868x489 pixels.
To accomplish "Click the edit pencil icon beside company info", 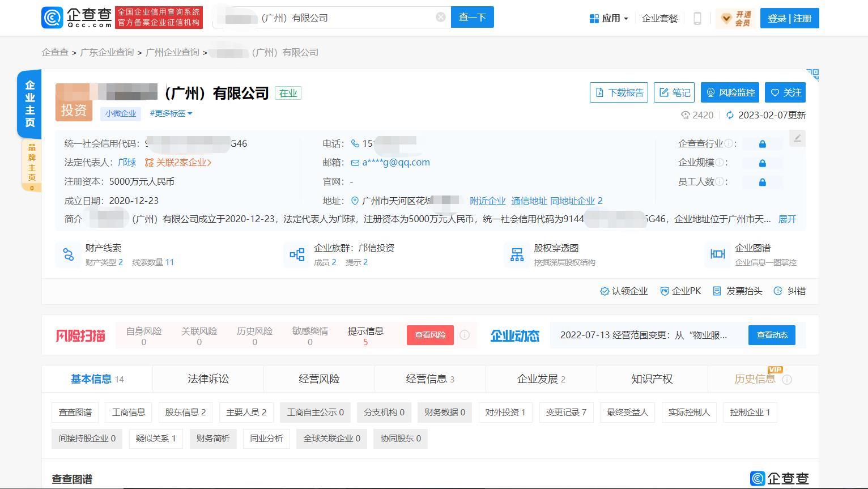I will (797, 138).
